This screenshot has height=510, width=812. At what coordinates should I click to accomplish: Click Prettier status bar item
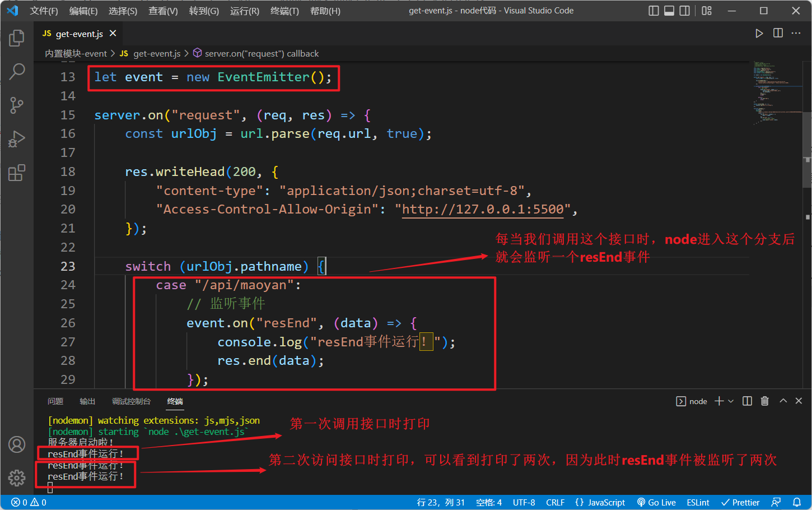click(740, 503)
